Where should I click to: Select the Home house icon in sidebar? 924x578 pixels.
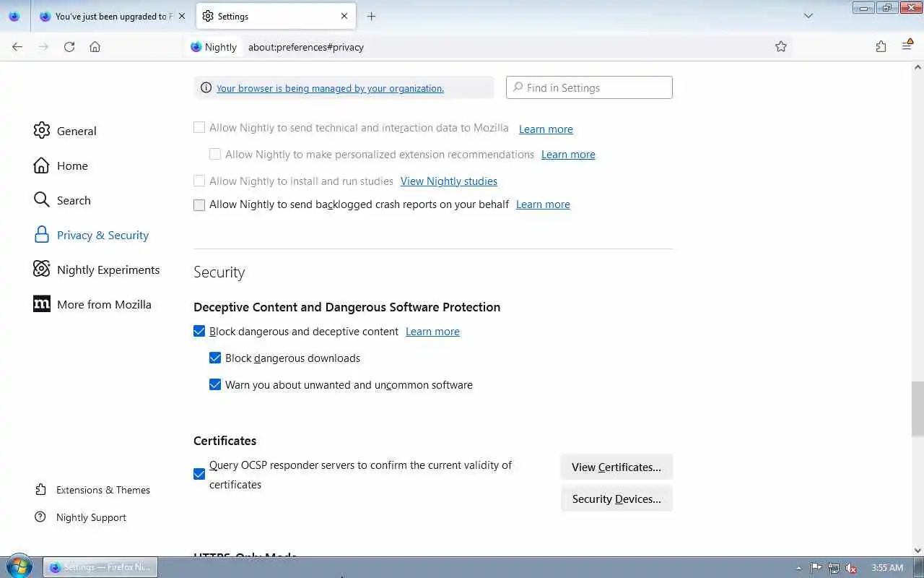pos(42,165)
